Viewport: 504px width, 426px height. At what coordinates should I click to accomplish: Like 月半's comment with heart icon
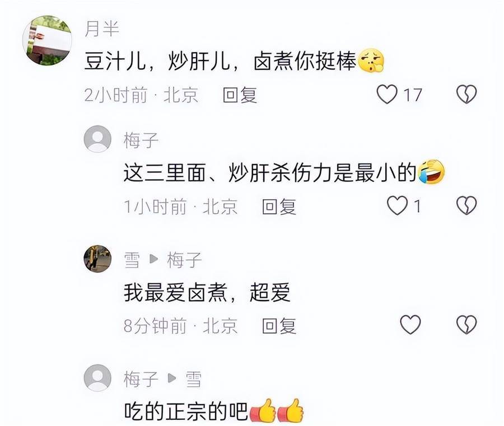(386, 94)
